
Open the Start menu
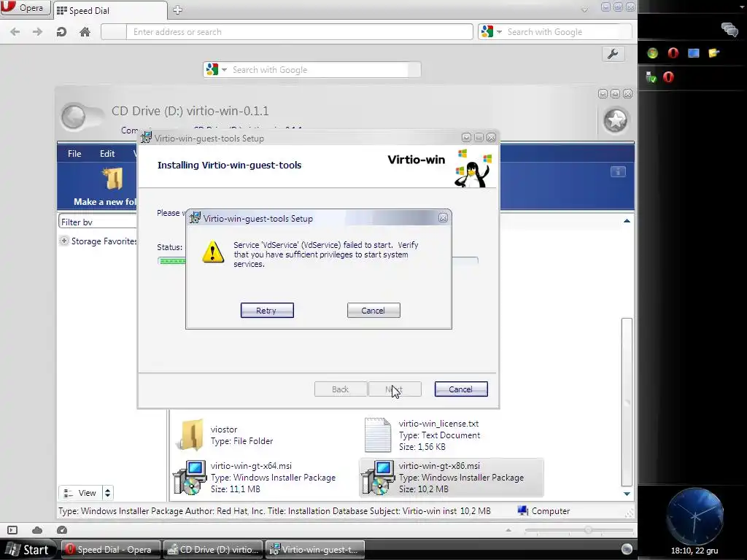coord(28,550)
